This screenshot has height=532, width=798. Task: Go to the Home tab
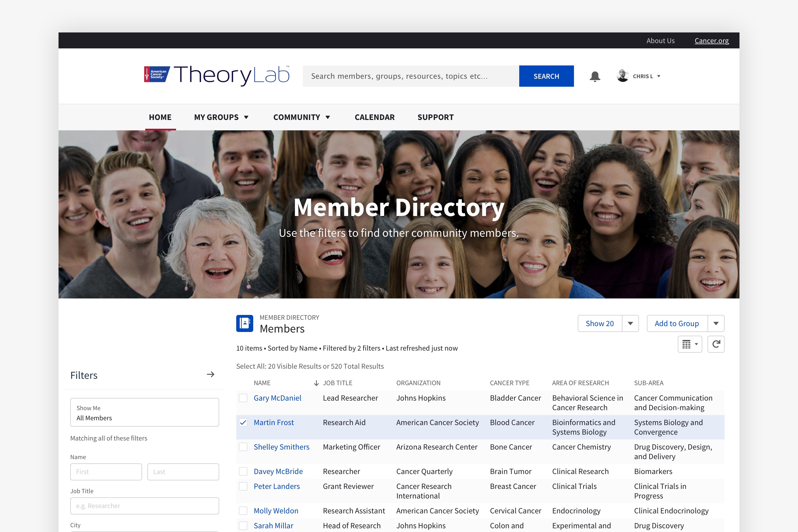(160, 117)
